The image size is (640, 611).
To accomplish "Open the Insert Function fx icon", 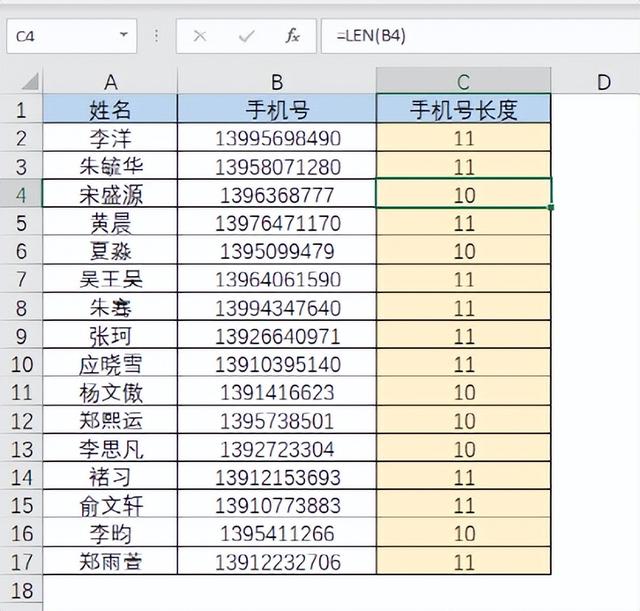I will [x=292, y=36].
